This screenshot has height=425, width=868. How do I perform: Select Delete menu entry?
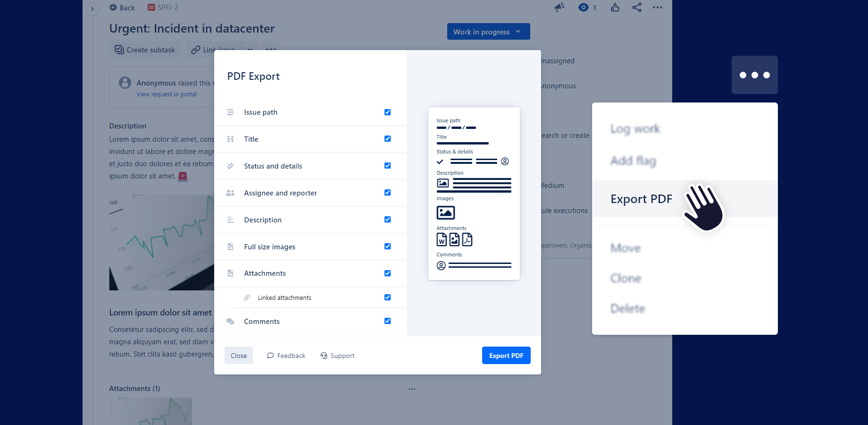628,308
